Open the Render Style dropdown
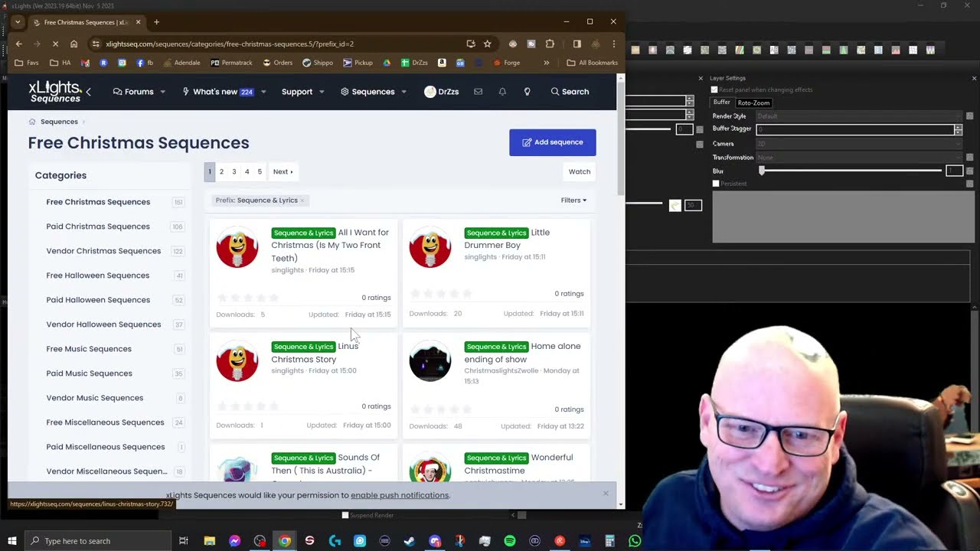 click(859, 116)
